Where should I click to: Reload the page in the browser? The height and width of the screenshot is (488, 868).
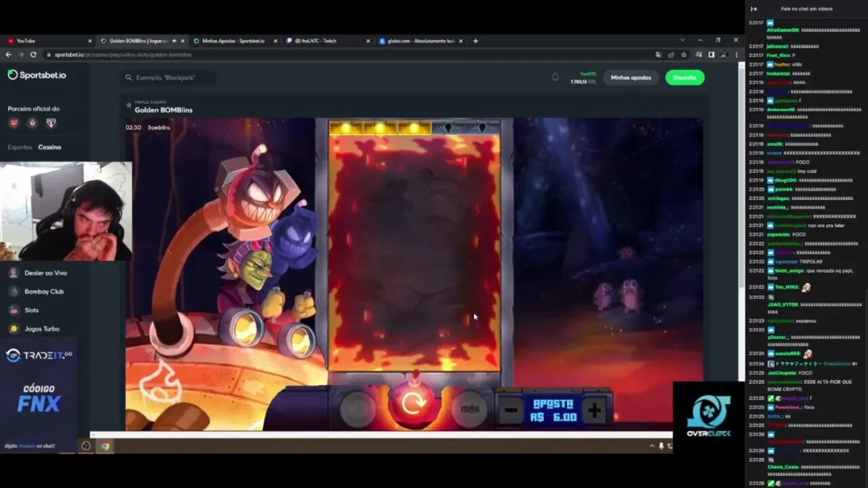(33, 54)
